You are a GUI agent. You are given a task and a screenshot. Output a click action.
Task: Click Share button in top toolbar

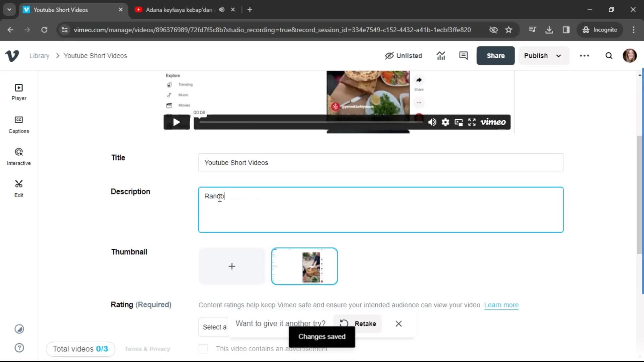[495, 55]
